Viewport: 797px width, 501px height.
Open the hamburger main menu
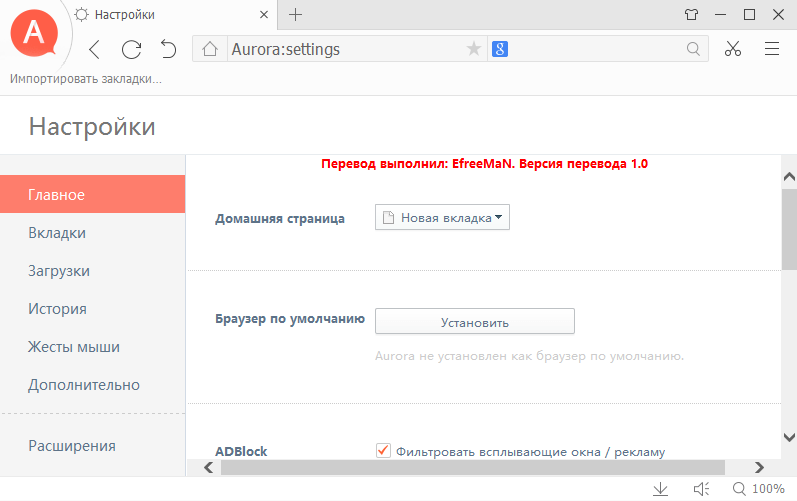click(x=772, y=49)
